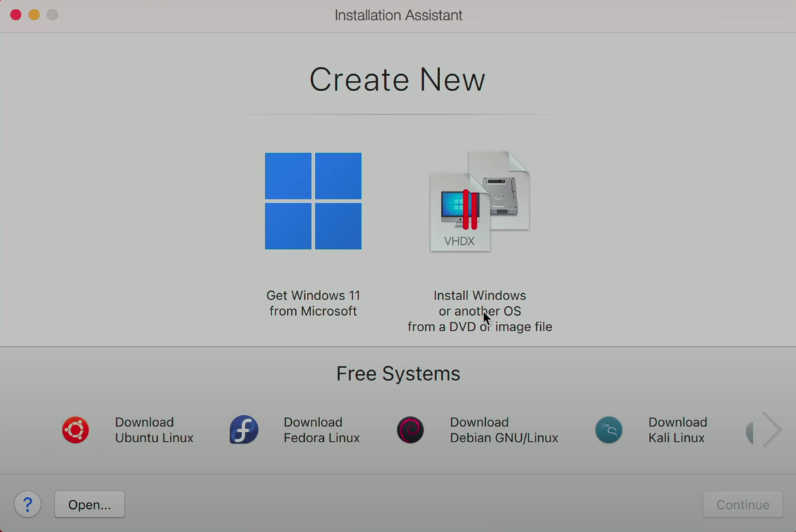Select the Free Systems section header
This screenshot has height=532, width=796.
[x=397, y=373]
